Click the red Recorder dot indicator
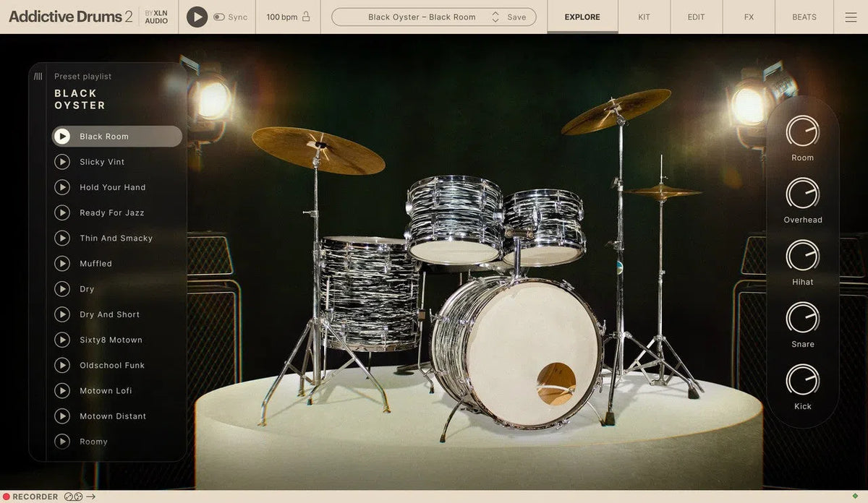 [7, 496]
